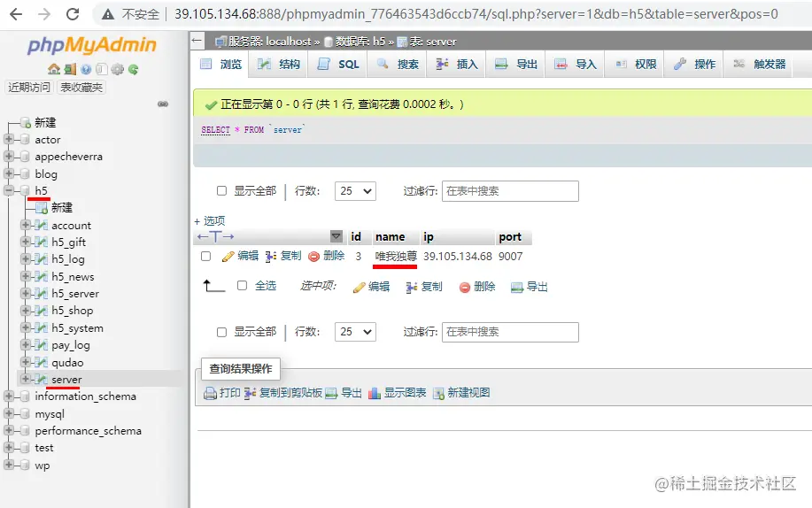Click the 表收藏夹 favorites button
Viewport: 812px width, 508px height.
coord(81,87)
